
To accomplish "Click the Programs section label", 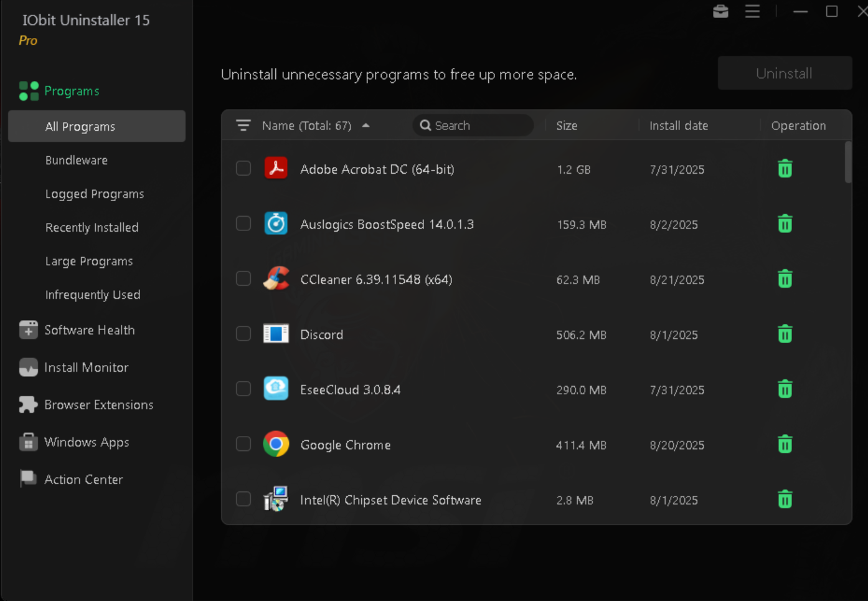I will [x=72, y=91].
